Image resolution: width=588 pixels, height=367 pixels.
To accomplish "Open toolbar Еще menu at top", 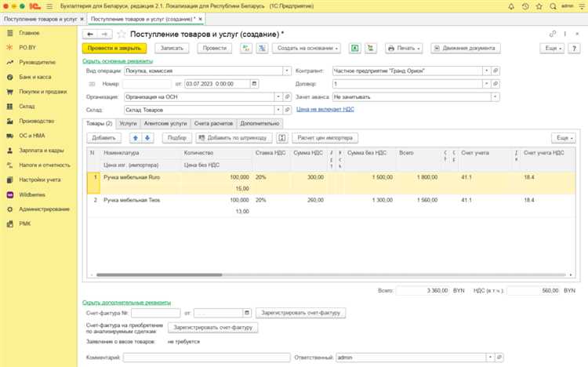I will [552, 49].
